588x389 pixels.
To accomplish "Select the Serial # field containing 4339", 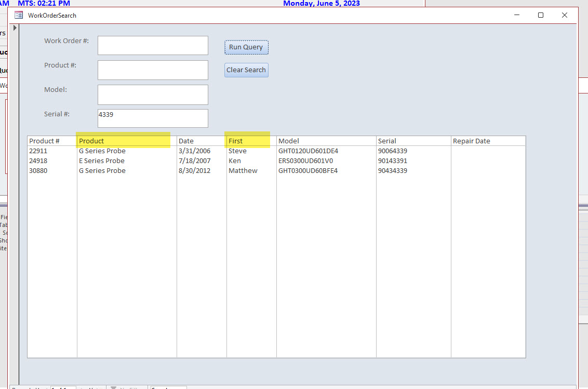I will [152, 118].
